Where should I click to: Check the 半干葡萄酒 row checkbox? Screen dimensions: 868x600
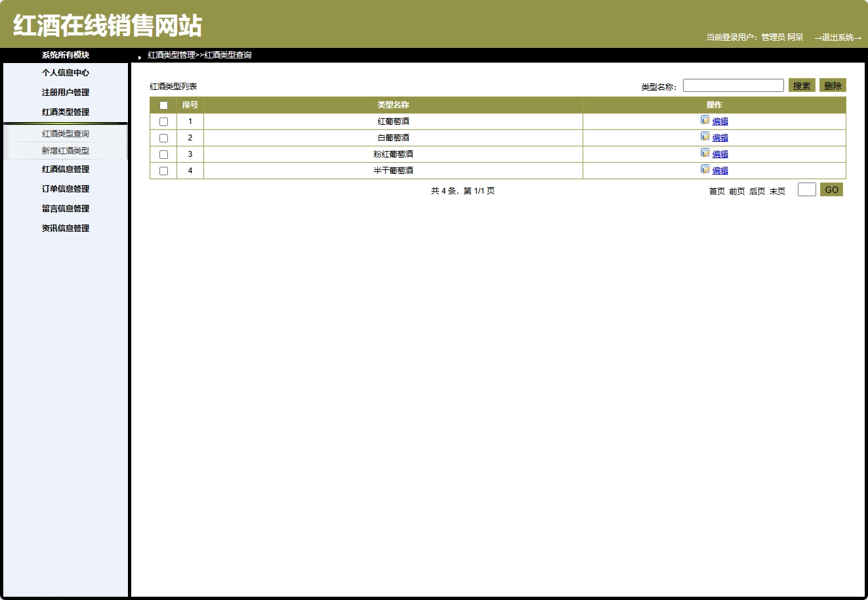tap(163, 170)
